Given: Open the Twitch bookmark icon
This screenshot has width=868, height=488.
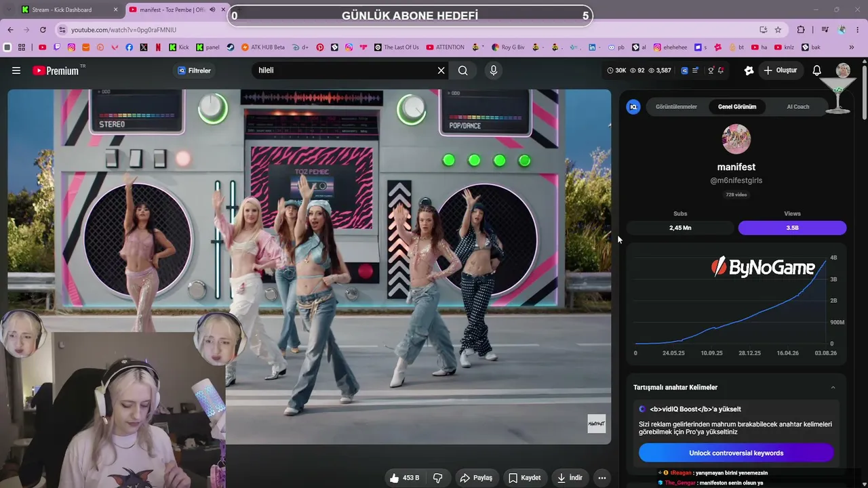Looking at the screenshot, I should [57, 47].
